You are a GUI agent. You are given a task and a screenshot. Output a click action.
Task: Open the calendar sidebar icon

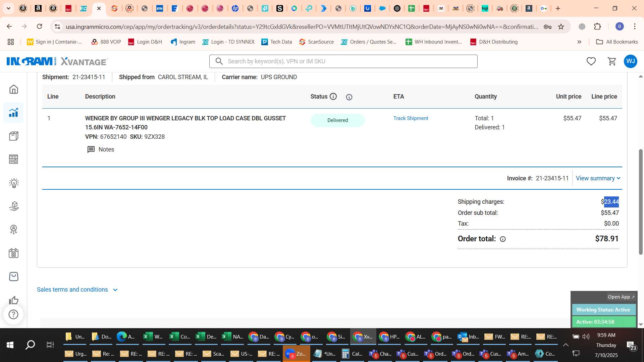pos(13,253)
